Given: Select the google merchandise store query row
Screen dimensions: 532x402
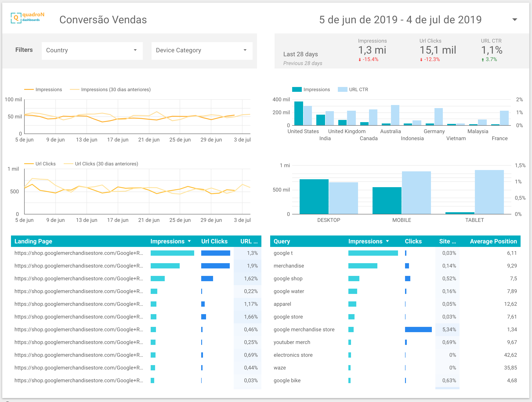Looking at the screenshot, I should [x=395, y=330].
